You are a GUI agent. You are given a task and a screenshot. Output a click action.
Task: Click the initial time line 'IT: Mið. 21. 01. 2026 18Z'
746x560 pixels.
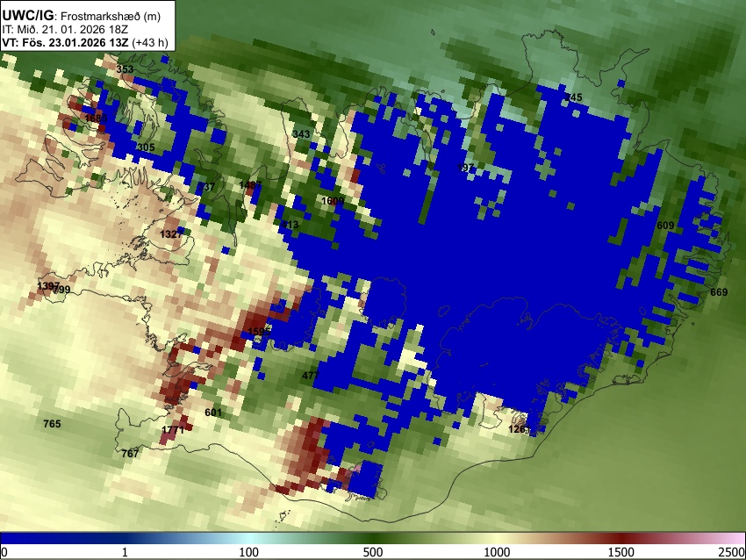(x=65, y=30)
